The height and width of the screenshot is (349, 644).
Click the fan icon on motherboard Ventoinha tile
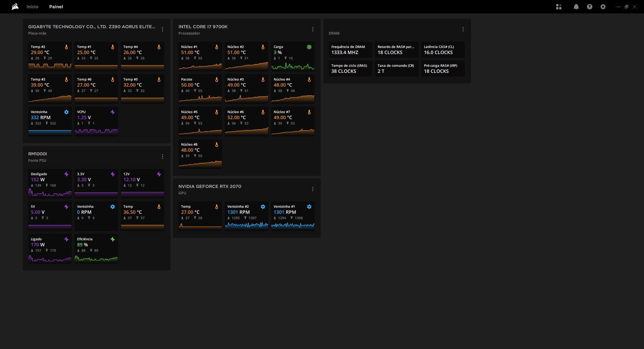(x=66, y=112)
